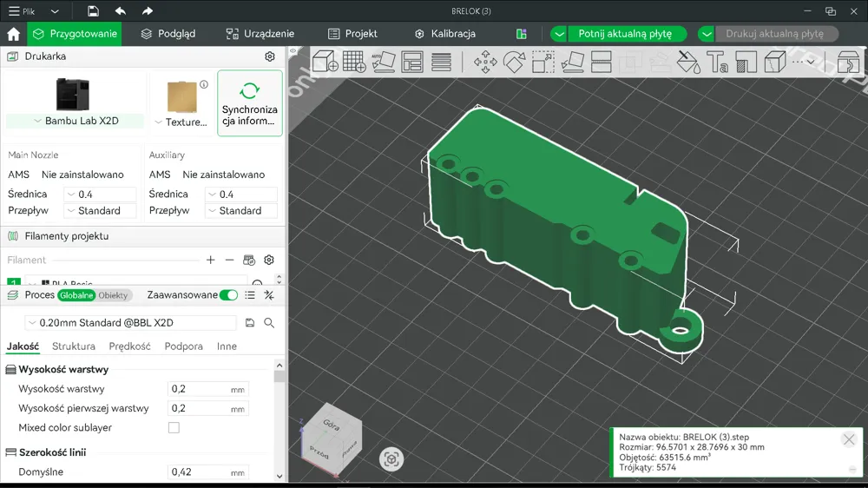Select the cracked cube seam tool
Viewport: 868px width, 488px height.
point(775,62)
